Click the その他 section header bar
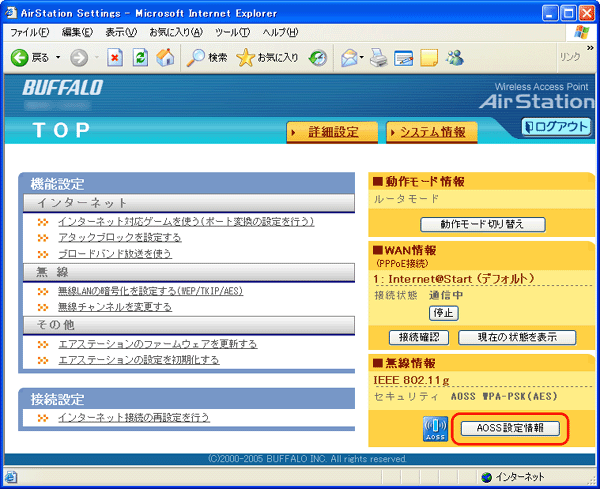 [x=189, y=325]
